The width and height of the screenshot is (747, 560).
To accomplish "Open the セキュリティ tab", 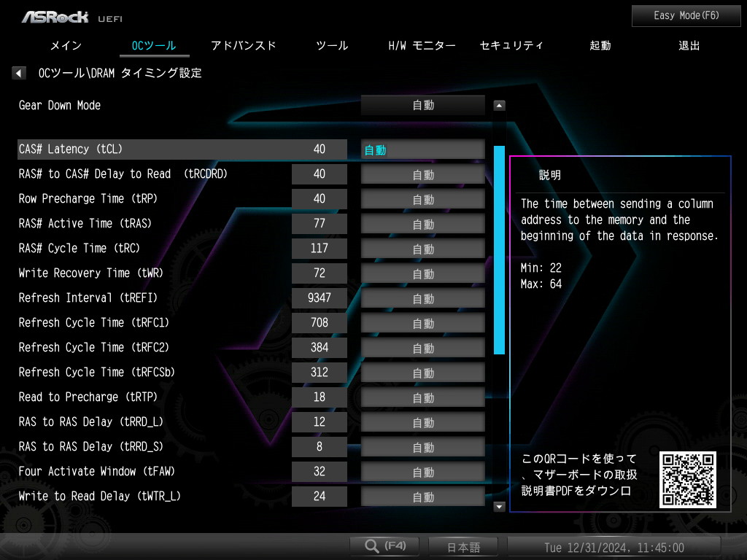I will [511, 46].
